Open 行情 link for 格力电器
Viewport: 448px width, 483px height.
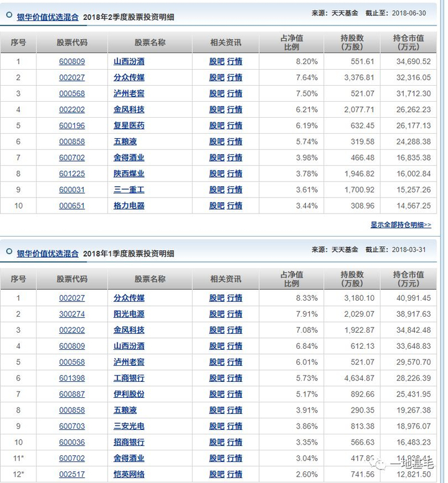234,205
